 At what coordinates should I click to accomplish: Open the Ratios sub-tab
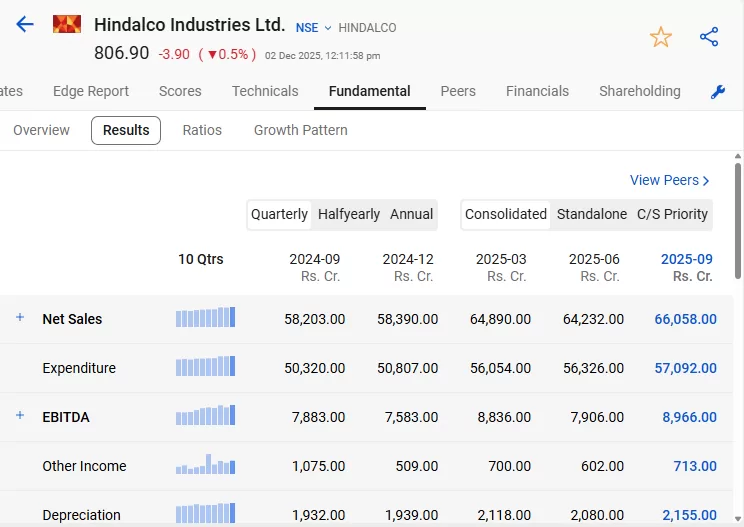(202, 130)
